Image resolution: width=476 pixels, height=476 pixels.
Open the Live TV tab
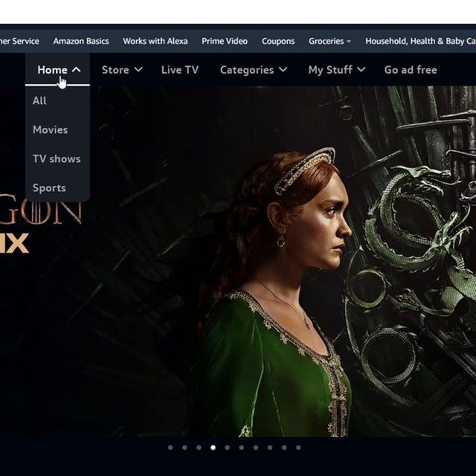[x=180, y=70]
